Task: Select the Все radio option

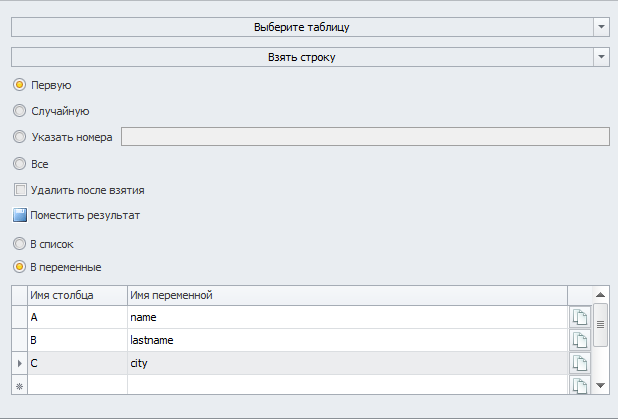Action: [x=19, y=164]
